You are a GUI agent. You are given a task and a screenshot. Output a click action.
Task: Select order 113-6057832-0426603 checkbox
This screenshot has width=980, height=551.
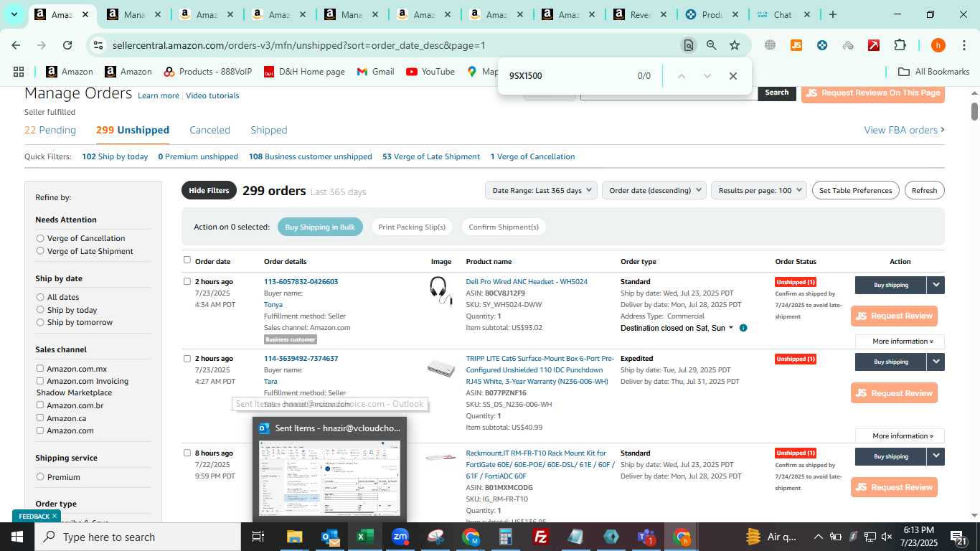click(187, 281)
